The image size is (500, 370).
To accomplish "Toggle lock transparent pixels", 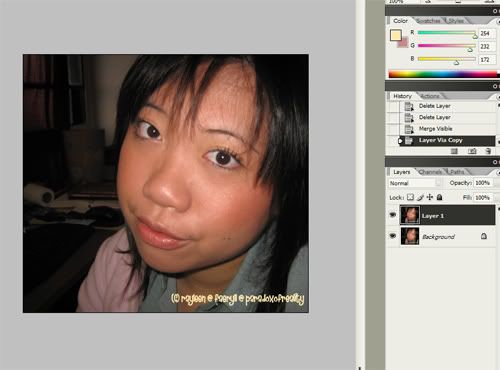I will point(411,197).
